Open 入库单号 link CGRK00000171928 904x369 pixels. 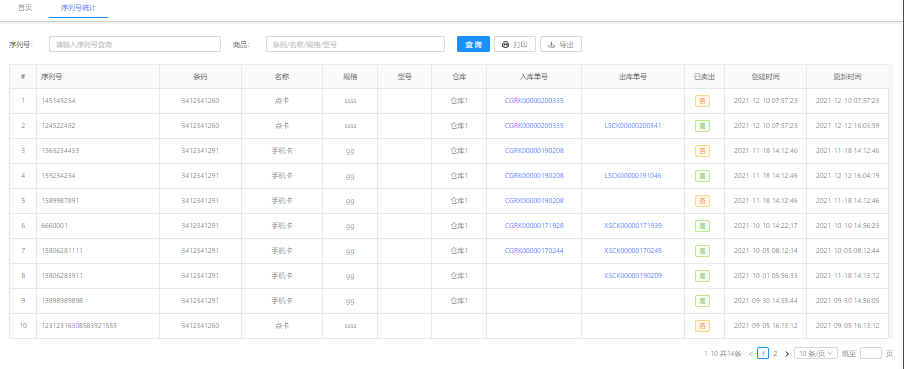pos(534,225)
